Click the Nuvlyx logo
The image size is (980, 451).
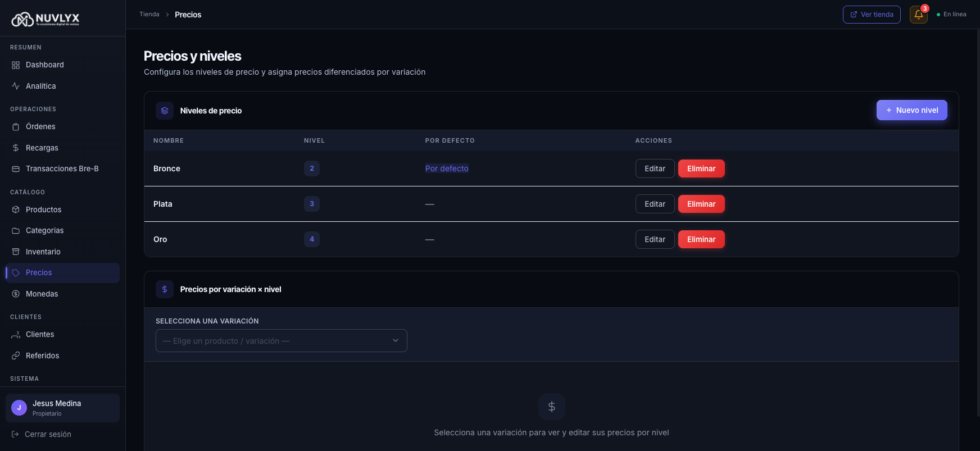tap(46, 20)
